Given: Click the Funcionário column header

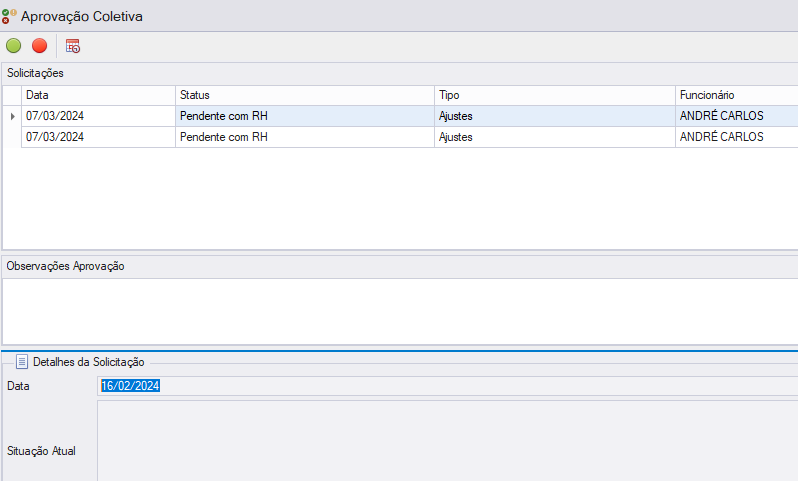Looking at the screenshot, I should point(736,95).
